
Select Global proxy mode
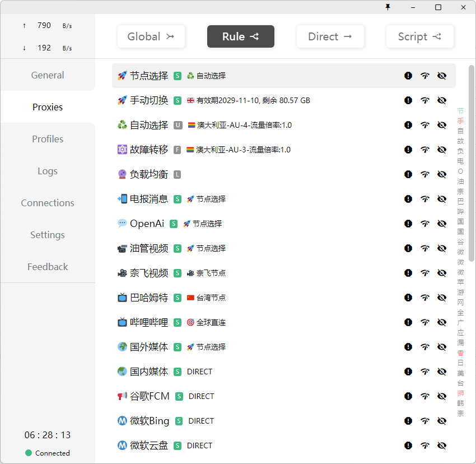tap(151, 36)
